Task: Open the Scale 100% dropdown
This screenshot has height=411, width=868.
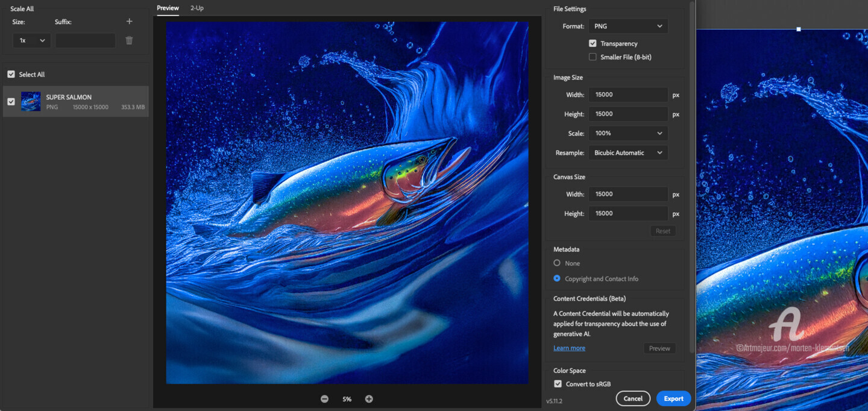Action: [x=628, y=133]
